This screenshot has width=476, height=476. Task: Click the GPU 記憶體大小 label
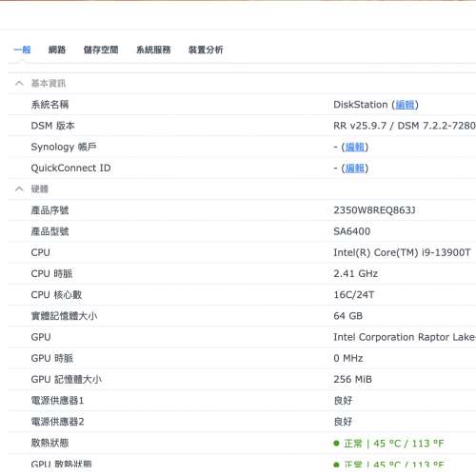click(x=67, y=379)
